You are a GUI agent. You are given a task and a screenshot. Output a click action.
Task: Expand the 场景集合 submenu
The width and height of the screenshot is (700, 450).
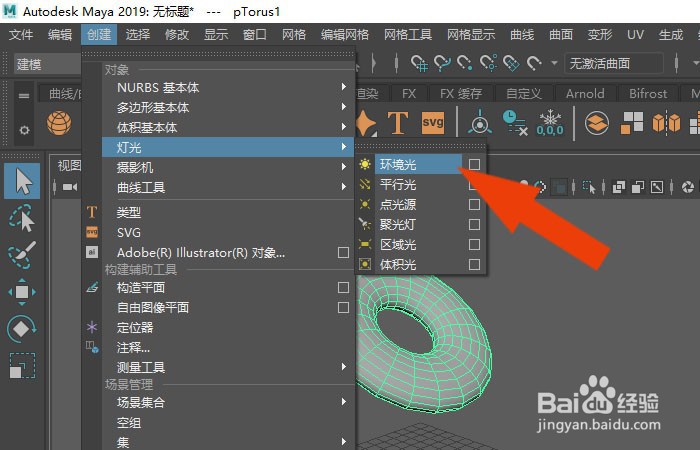[228, 402]
